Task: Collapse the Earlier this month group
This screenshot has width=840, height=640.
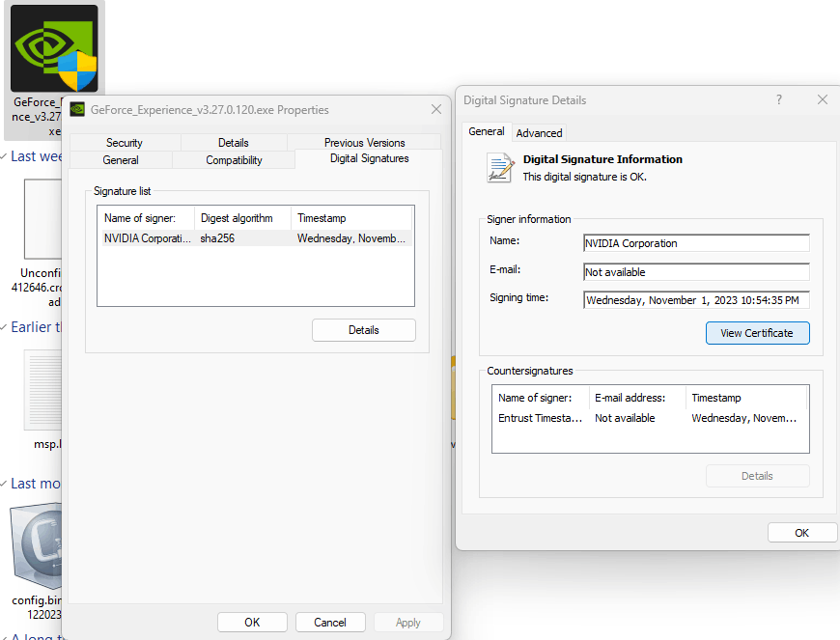Action: click(5, 327)
